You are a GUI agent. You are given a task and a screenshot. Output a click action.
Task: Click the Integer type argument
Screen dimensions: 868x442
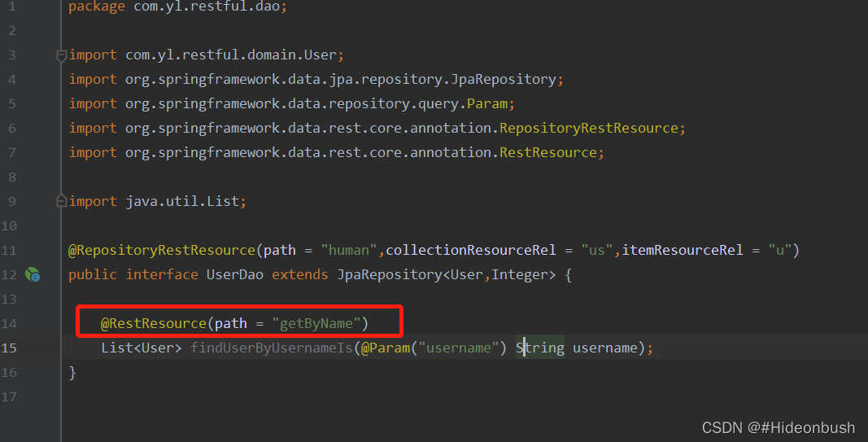[519, 275]
